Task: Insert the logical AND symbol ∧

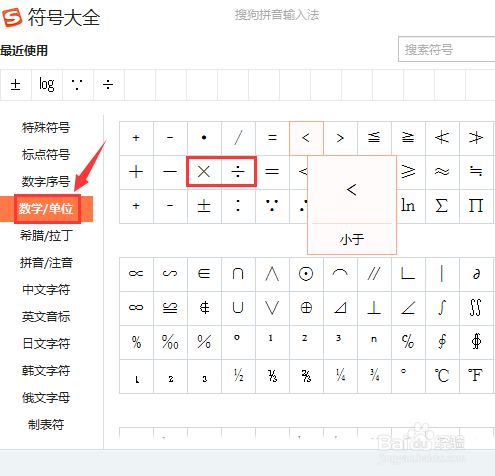Action: [x=272, y=274]
